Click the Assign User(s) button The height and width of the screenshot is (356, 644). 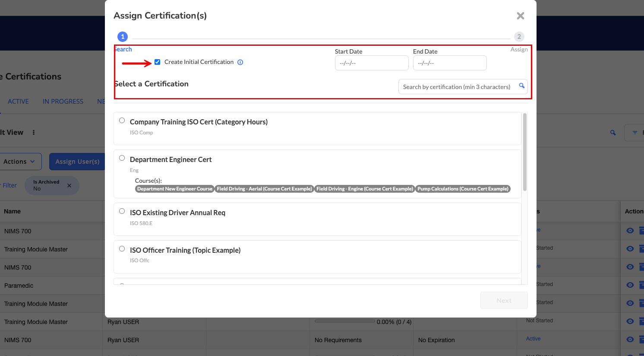point(77,162)
